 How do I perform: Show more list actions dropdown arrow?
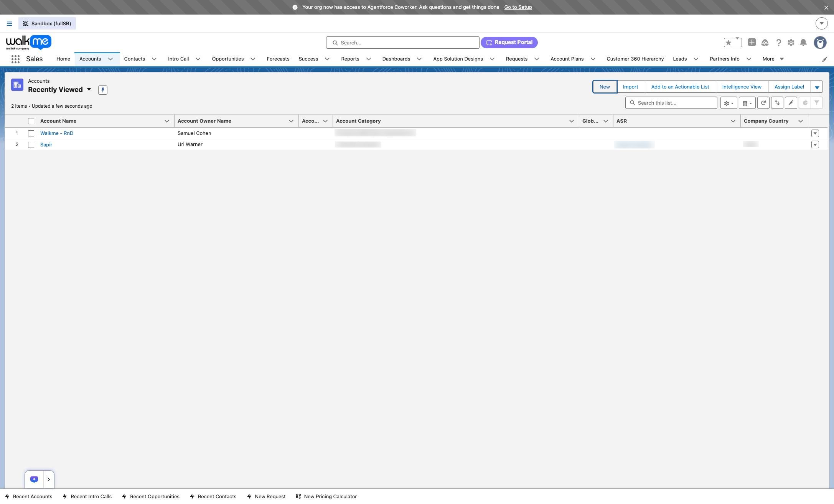coord(817,87)
